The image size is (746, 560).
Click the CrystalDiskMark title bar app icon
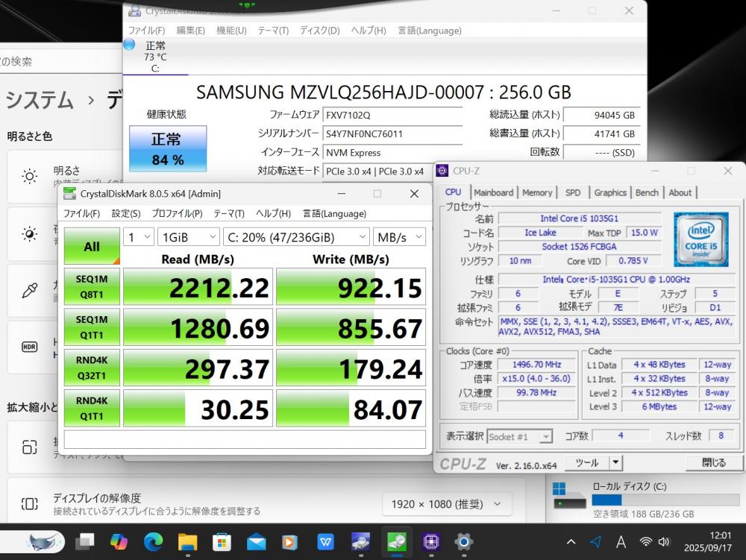coord(70,193)
